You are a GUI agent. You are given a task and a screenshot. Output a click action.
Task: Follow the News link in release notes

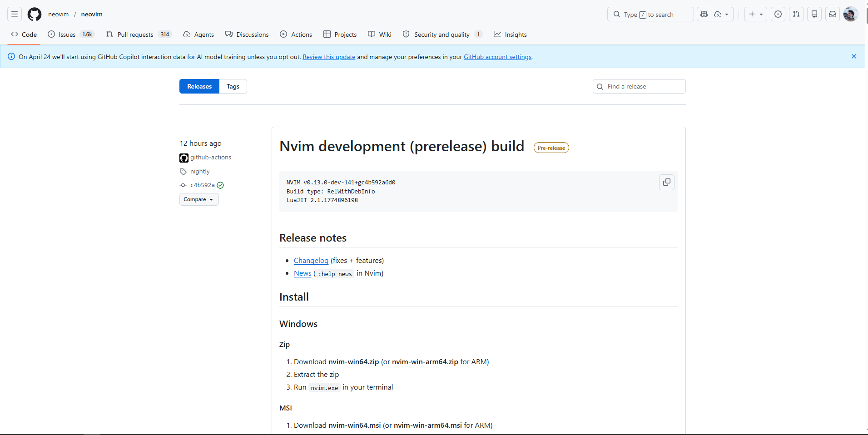click(303, 273)
